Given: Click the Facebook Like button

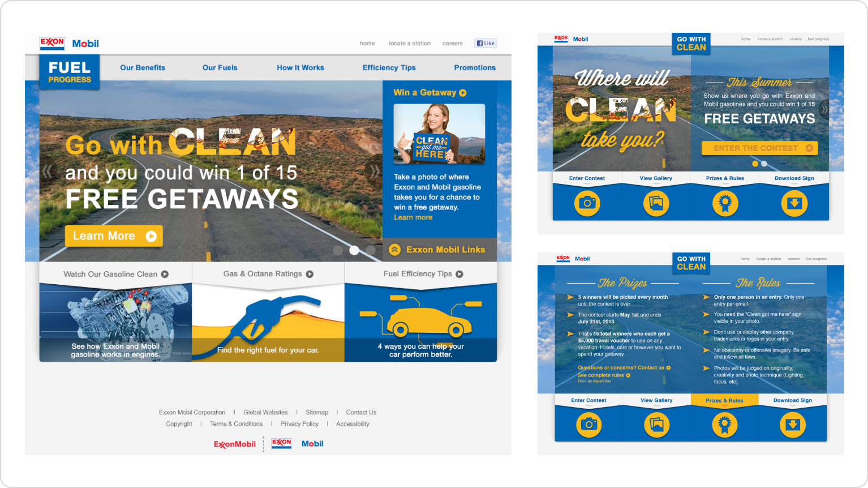Looking at the screenshot, I should tap(485, 43).
